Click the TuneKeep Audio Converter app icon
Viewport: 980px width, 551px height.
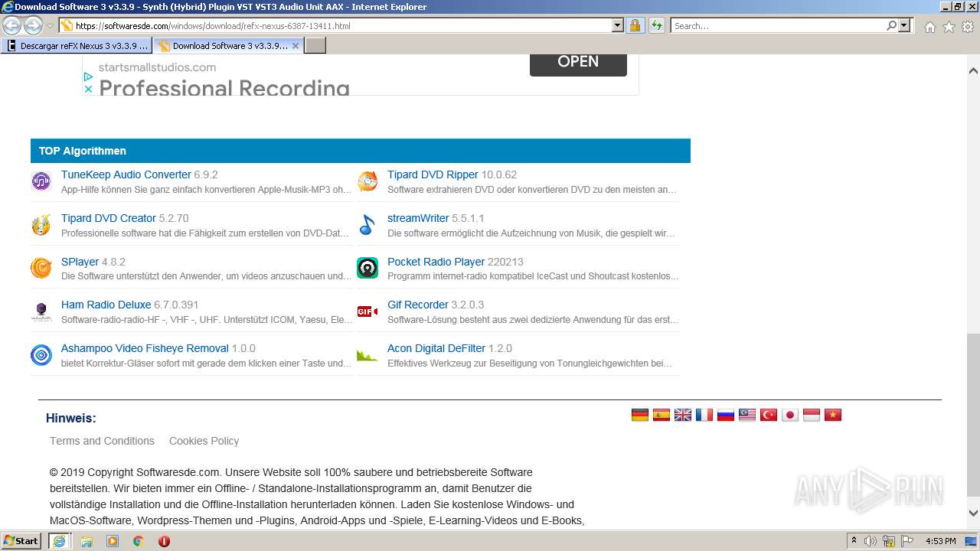tap(41, 181)
